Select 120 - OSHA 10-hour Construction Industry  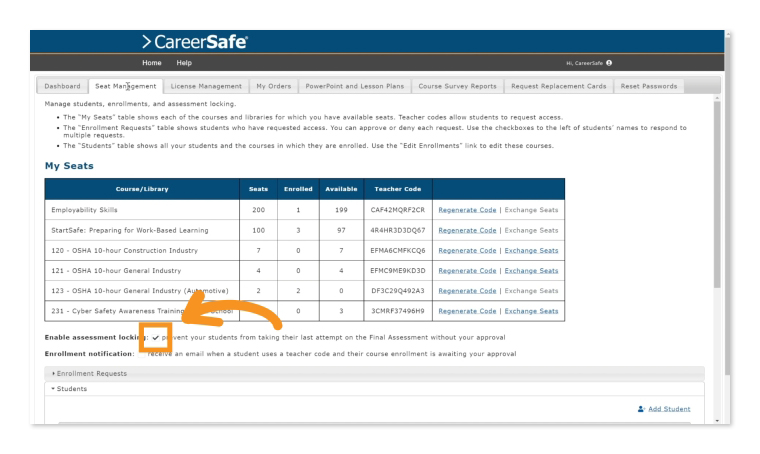(125, 250)
